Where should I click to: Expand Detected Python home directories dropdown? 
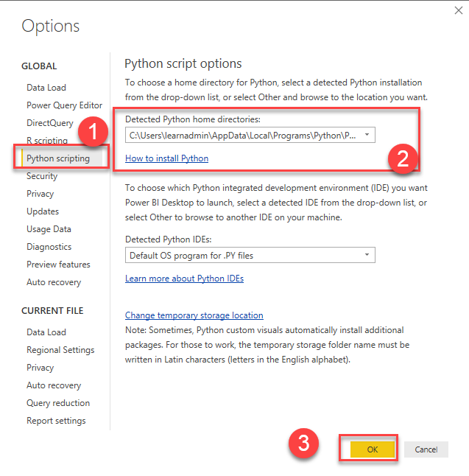pos(250,135)
